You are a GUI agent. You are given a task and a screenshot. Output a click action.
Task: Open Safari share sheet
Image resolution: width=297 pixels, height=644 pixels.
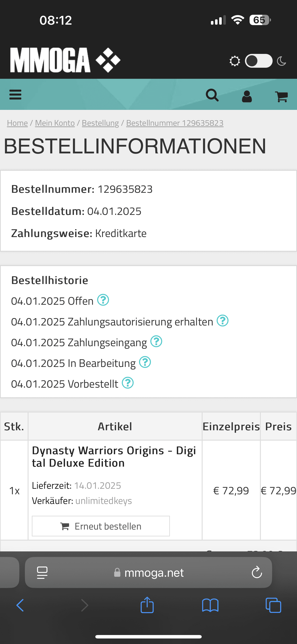[147, 605]
